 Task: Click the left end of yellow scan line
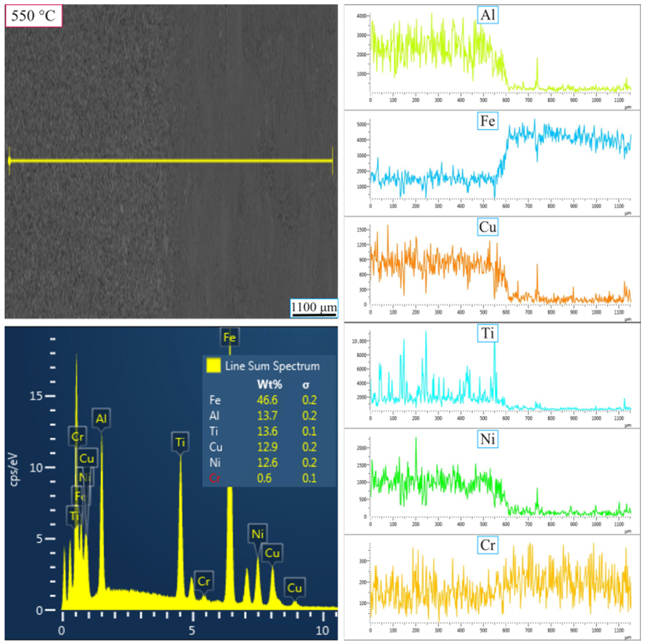point(9,161)
